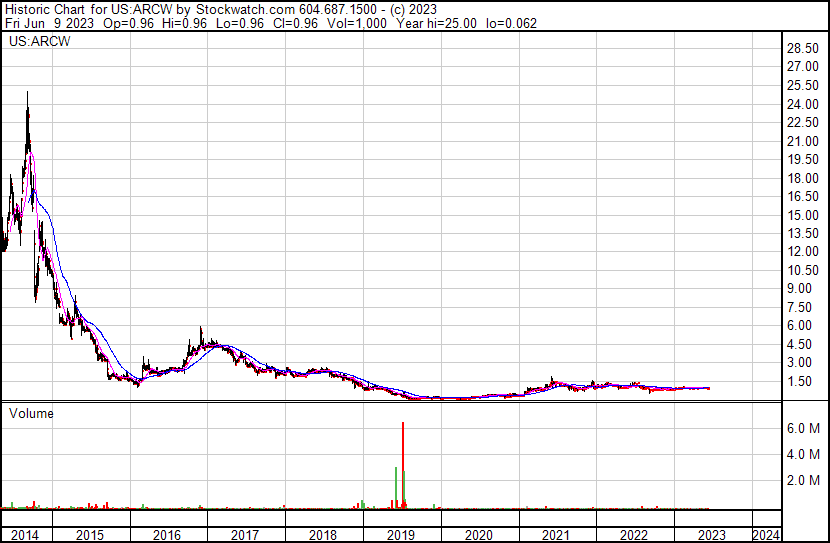Click the 2020 year label
Screen dimensions: 830x543
pyautogui.click(x=479, y=535)
